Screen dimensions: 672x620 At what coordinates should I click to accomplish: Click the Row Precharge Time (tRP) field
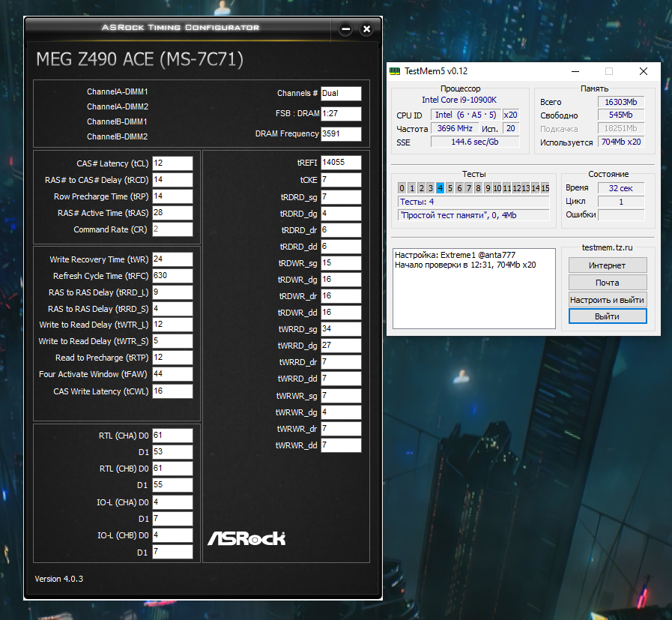tap(173, 196)
